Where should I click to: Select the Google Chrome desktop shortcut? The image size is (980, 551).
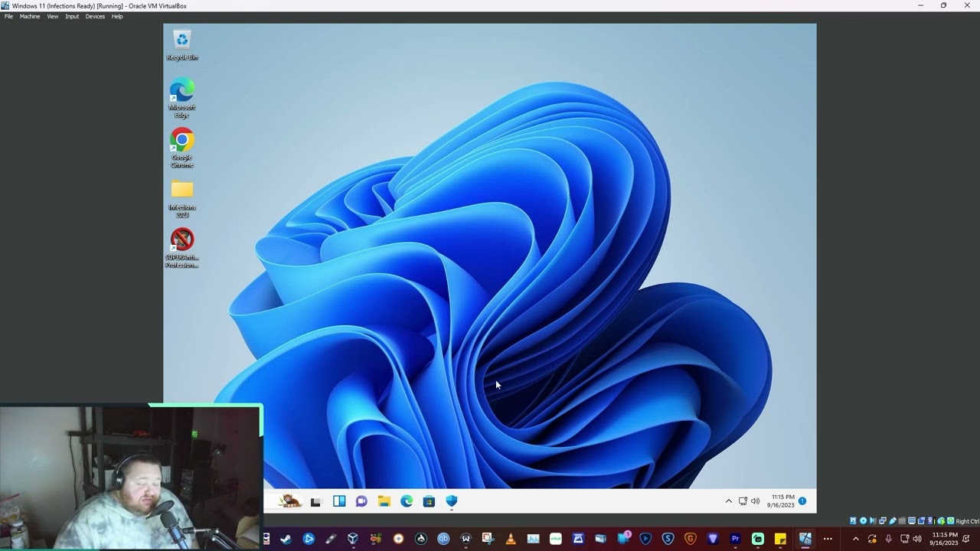tap(182, 148)
